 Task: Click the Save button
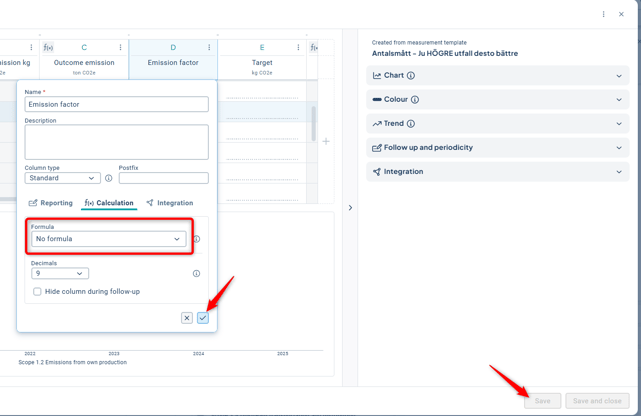pyautogui.click(x=542, y=401)
